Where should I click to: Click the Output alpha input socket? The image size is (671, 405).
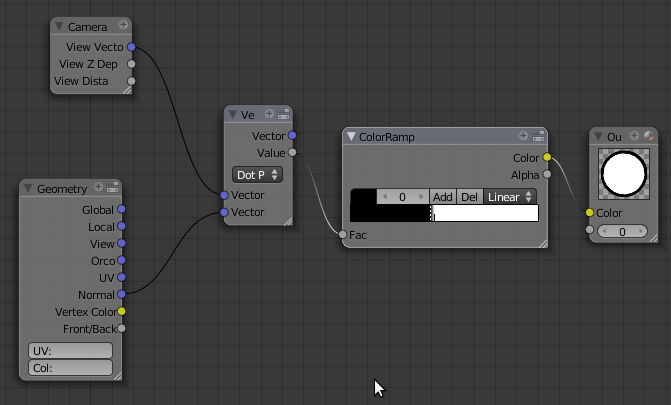click(x=590, y=230)
